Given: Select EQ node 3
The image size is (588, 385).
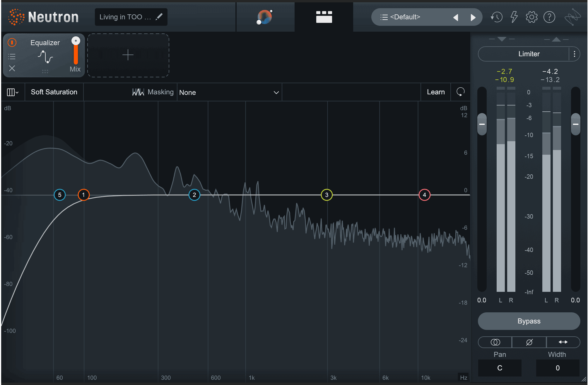Looking at the screenshot, I should click(327, 195).
